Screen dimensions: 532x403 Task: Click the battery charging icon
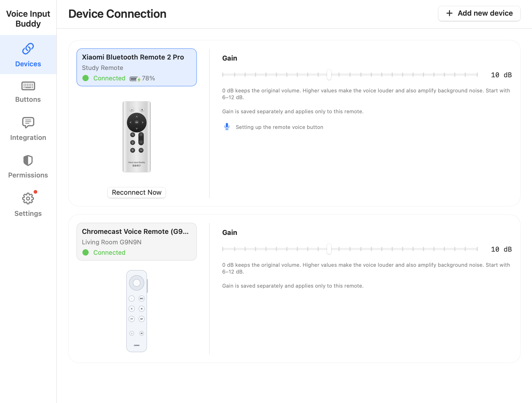[135, 79]
